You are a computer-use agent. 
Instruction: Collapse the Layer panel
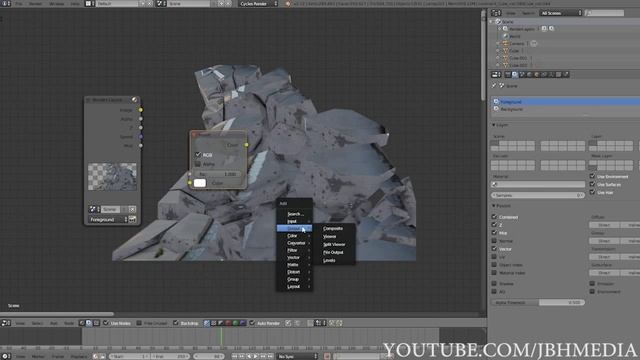[493, 125]
